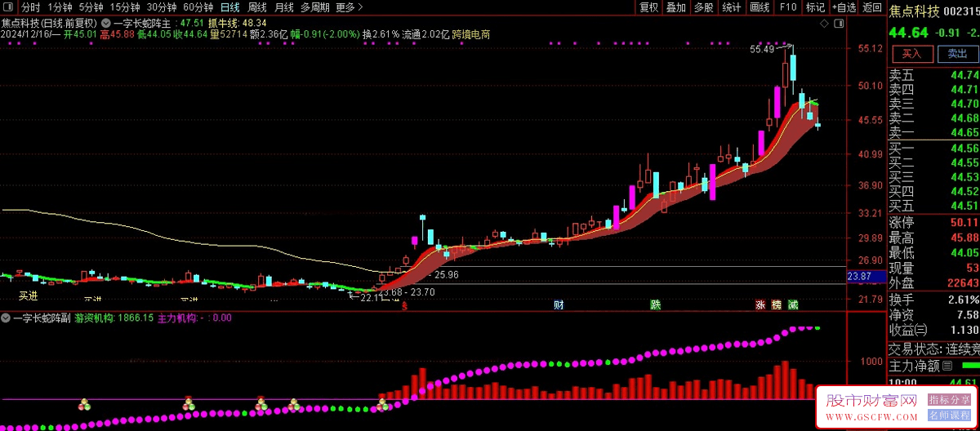Click the 叠加 overlay button
This screenshot has height=431, width=980.
click(x=675, y=7)
